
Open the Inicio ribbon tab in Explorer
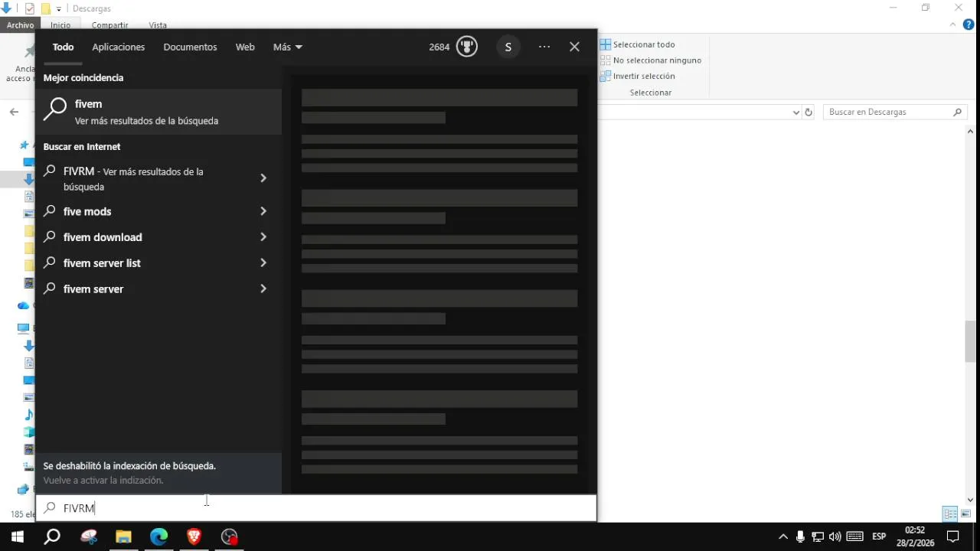coord(60,25)
